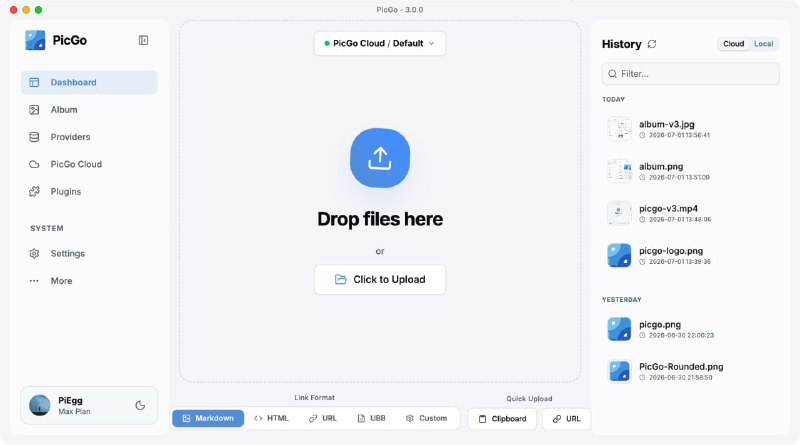Screen dimensions: 800x445
Task: Click the Settings gear icon in sidebar
Action: [34, 253]
